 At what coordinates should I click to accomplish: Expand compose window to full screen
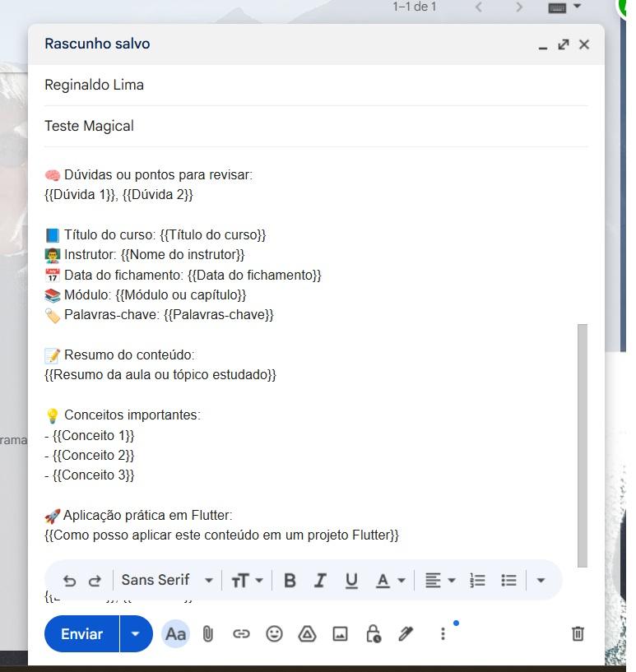[x=564, y=44]
